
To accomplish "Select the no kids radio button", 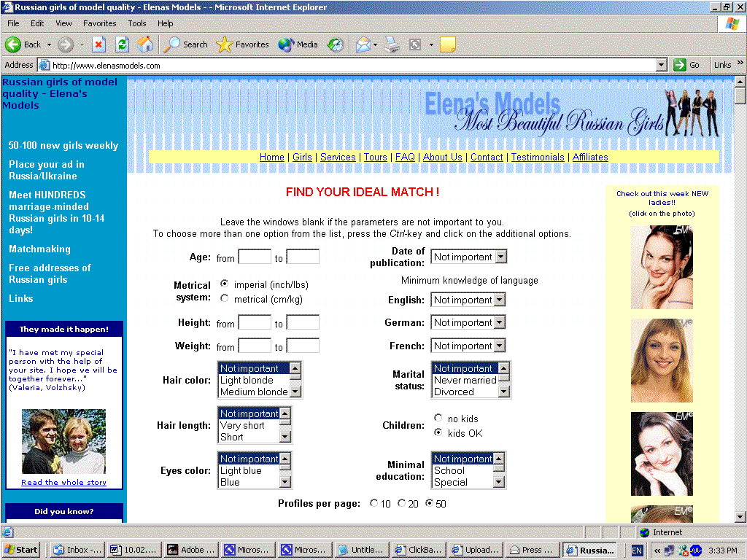I will 438,418.
